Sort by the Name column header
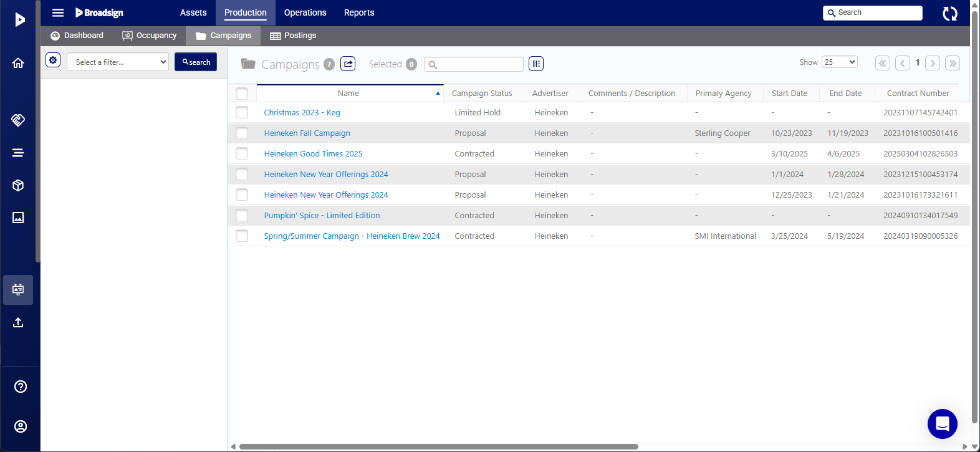 pos(348,94)
